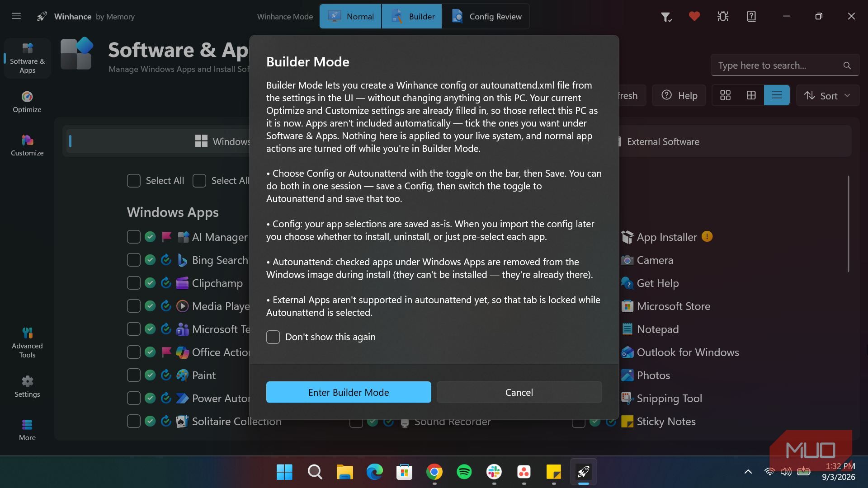Screen dimensions: 868x488
Task: Select the Clipchamp checkbox
Action: pos(134,283)
